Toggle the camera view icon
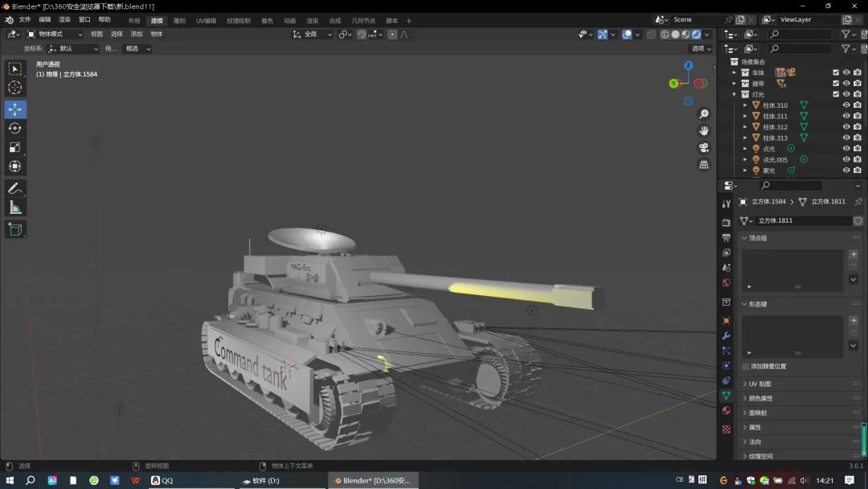Viewport: 868px width, 489px height. click(x=703, y=148)
